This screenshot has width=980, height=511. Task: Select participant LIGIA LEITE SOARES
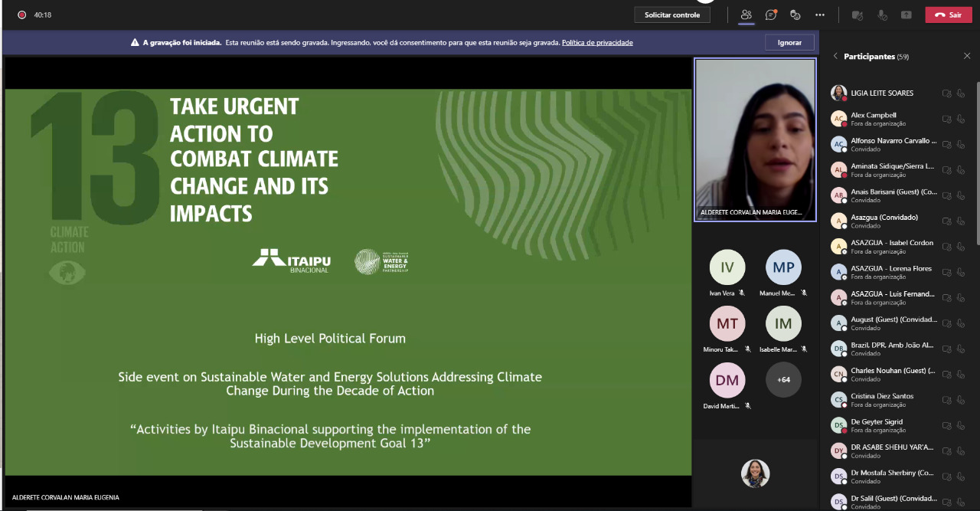pos(899,93)
